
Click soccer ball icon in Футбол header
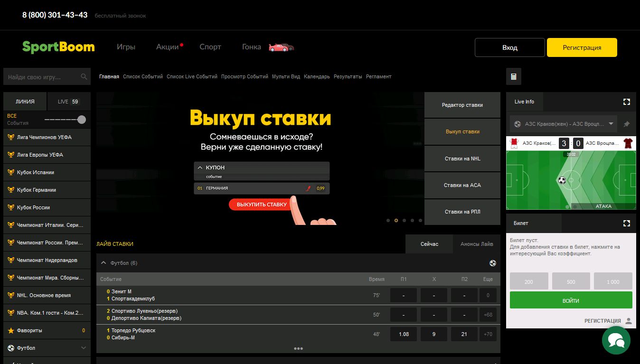pos(492,263)
